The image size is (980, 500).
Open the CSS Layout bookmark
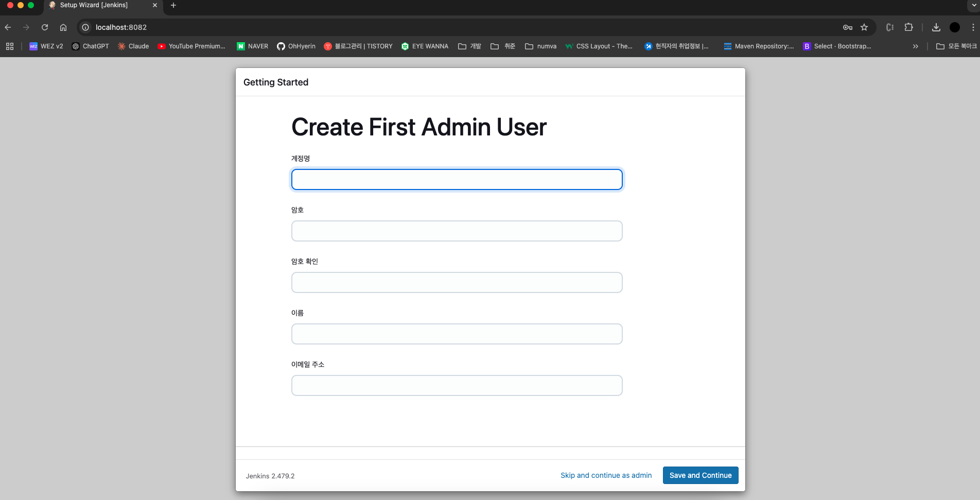click(599, 46)
